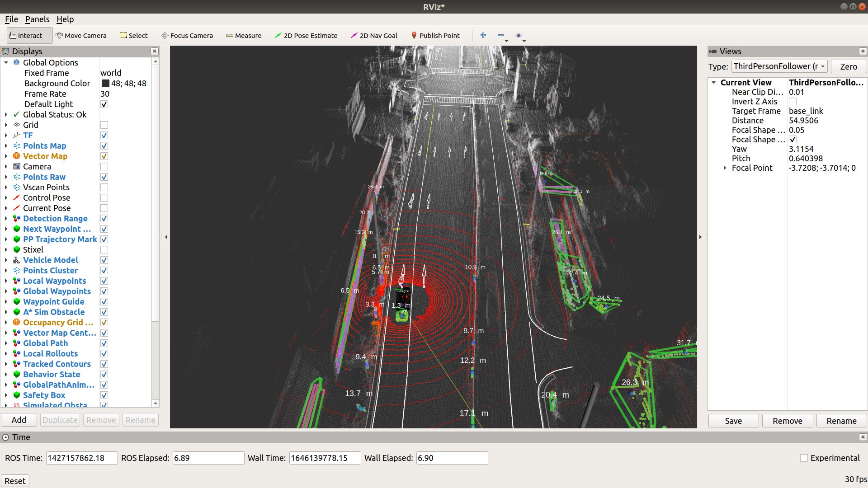The image size is (868, 488).
Task: Expand the Points Map tree node
Action: 6,145
